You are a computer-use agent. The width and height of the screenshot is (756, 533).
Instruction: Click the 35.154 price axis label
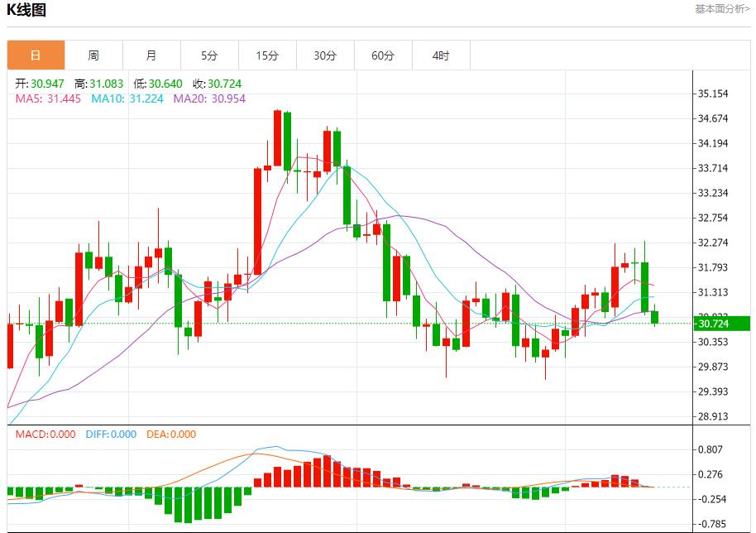(713, 94)
